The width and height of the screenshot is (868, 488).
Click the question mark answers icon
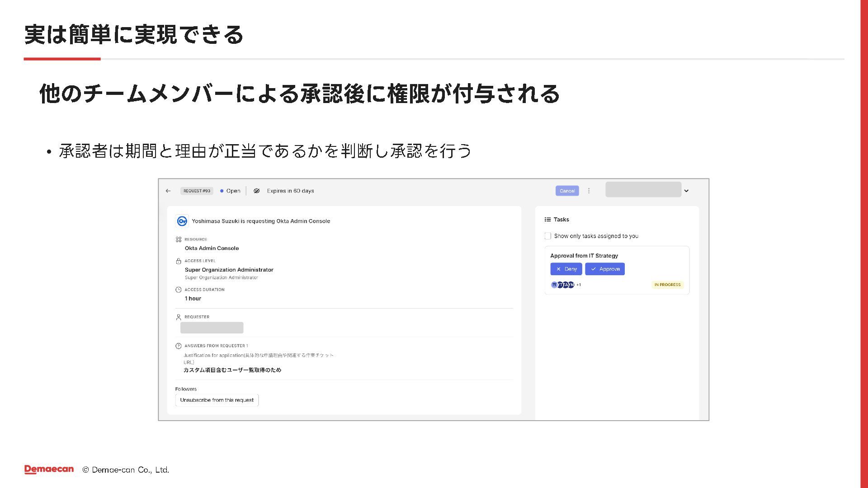tap(178, 346)
